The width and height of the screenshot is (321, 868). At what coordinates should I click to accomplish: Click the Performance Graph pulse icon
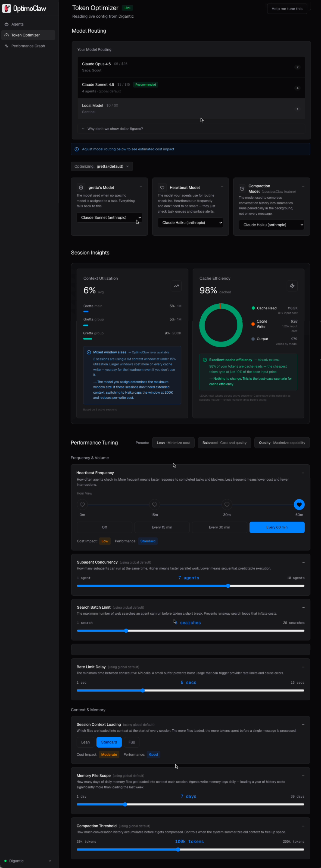[7, 46]
